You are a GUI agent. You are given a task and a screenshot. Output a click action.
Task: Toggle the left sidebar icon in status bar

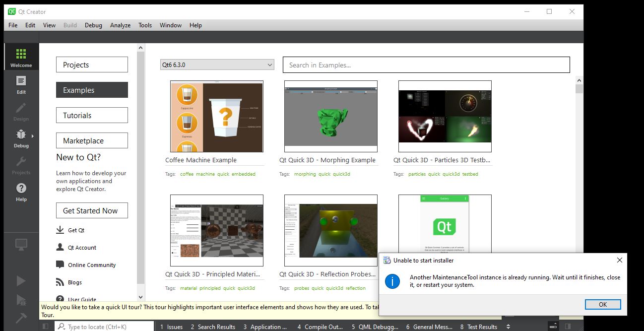pos(45,326)
